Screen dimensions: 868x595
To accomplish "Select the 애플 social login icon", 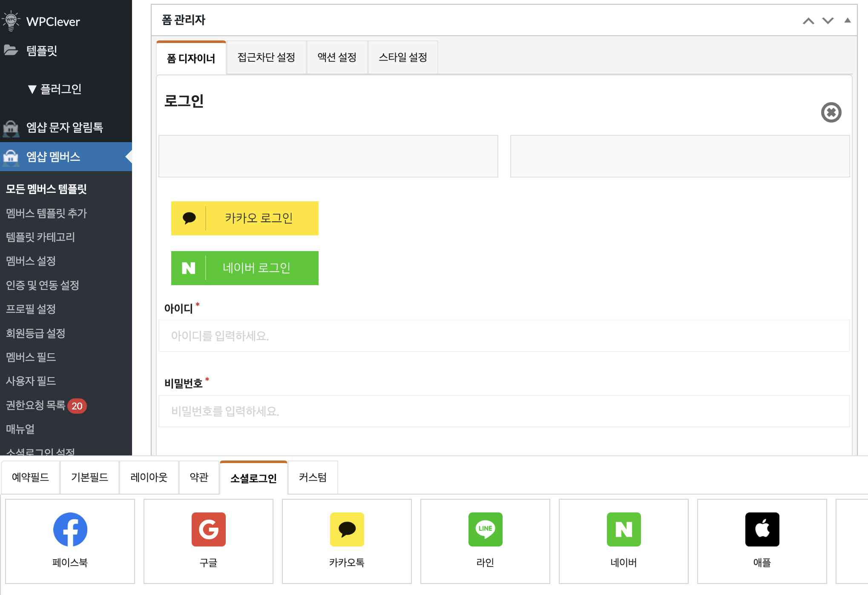I will click(762, 529).
